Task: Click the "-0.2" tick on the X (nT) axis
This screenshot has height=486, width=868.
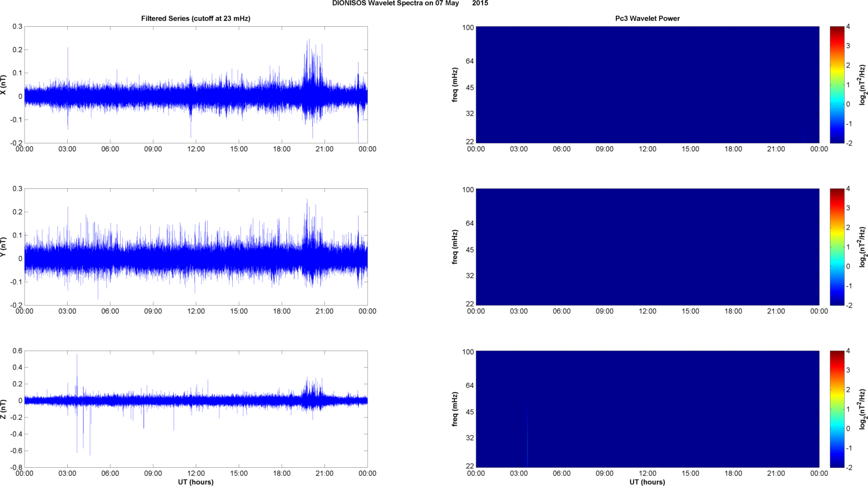Action: tap(16, 143)
